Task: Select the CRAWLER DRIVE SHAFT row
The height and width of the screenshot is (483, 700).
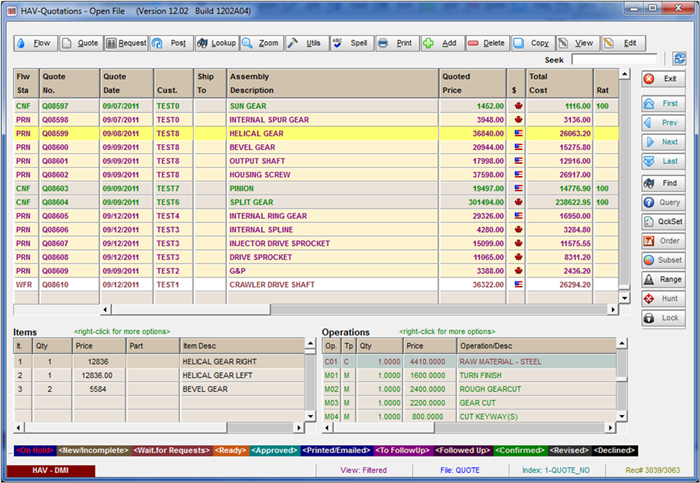Action: tap(316, 285)
